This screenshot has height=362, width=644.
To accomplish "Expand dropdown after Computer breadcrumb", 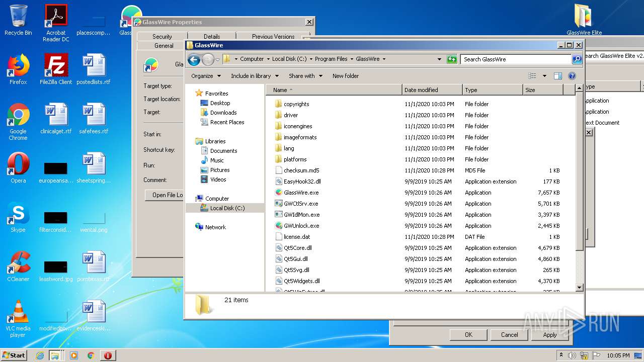I will point(268,59).
